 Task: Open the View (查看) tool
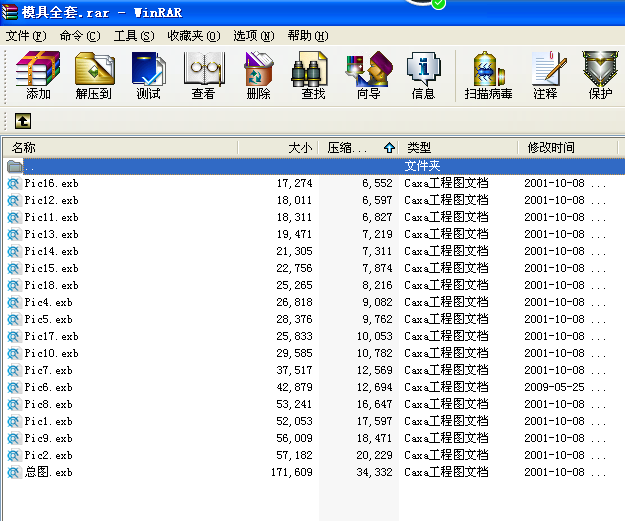coord(204,75)
